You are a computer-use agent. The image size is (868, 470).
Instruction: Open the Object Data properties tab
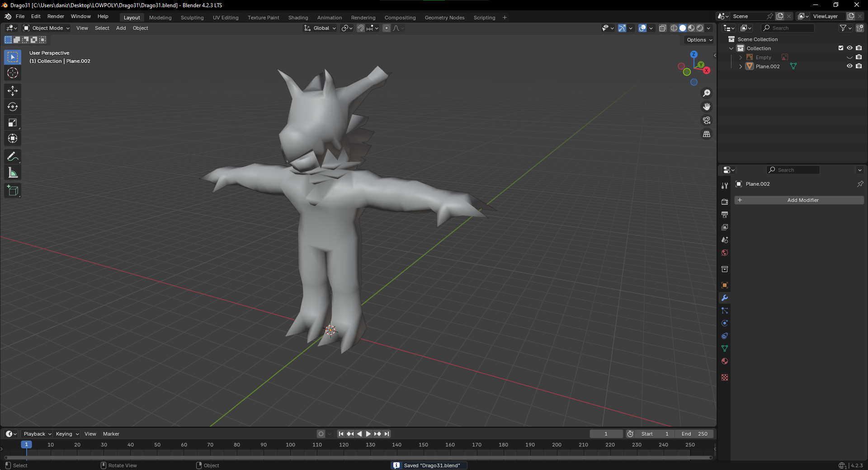click(725, 348)
